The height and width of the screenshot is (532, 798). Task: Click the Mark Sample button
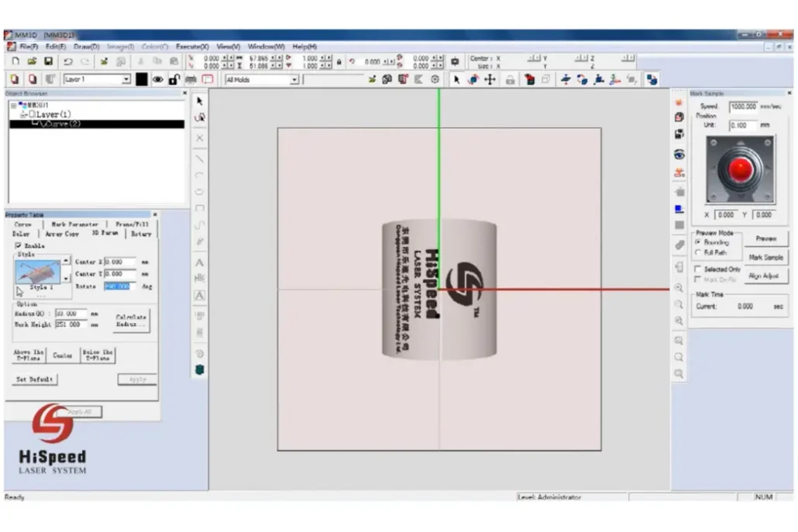766,257
